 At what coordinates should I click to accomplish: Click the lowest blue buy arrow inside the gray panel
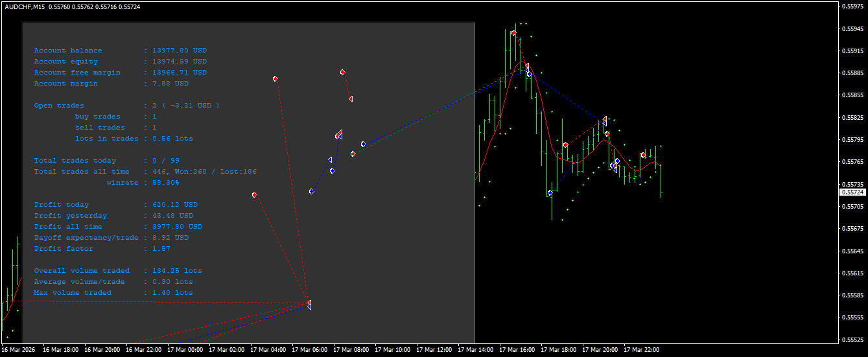click(312, 191)
